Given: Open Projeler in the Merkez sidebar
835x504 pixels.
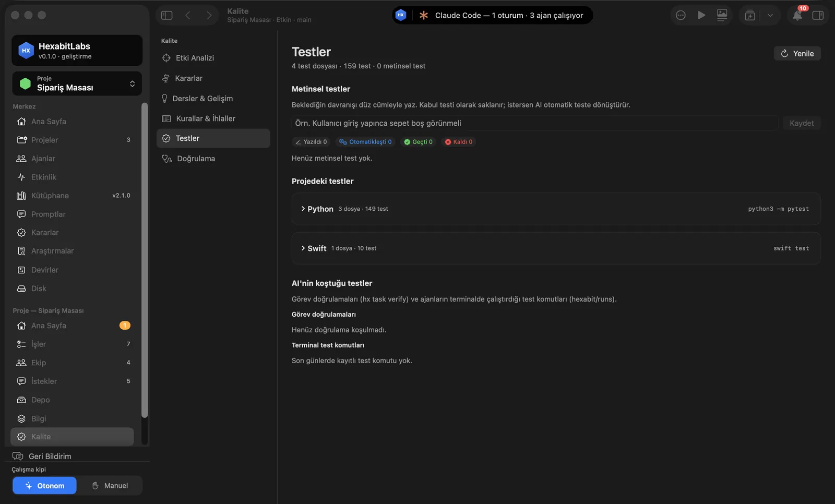Looking at the screenshot, I should point(73,140).
